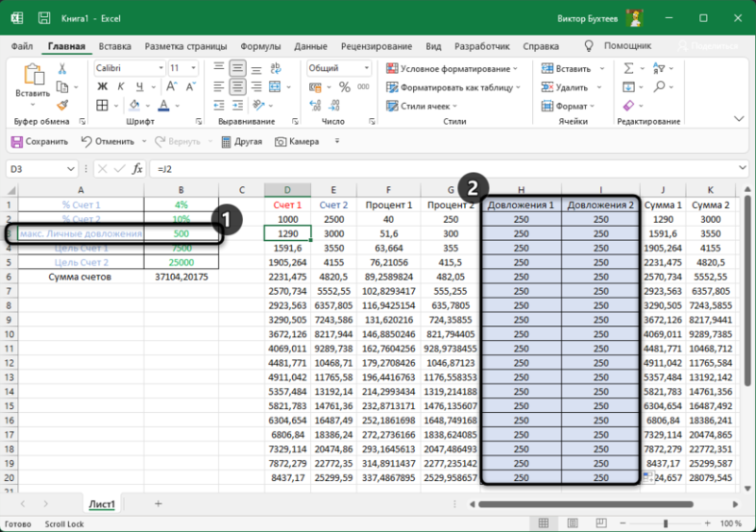
Task: Open the Calibri font name dropdown
Action: 161,68
